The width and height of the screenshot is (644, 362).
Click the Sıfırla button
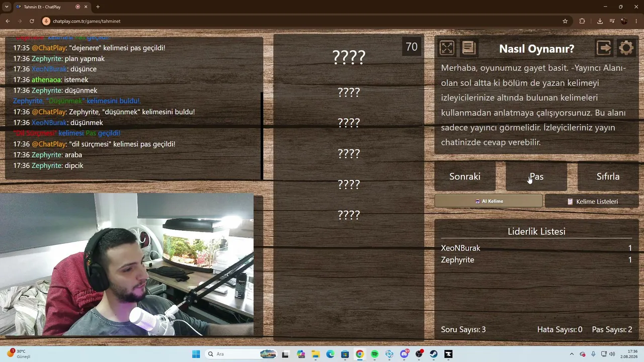608,176
